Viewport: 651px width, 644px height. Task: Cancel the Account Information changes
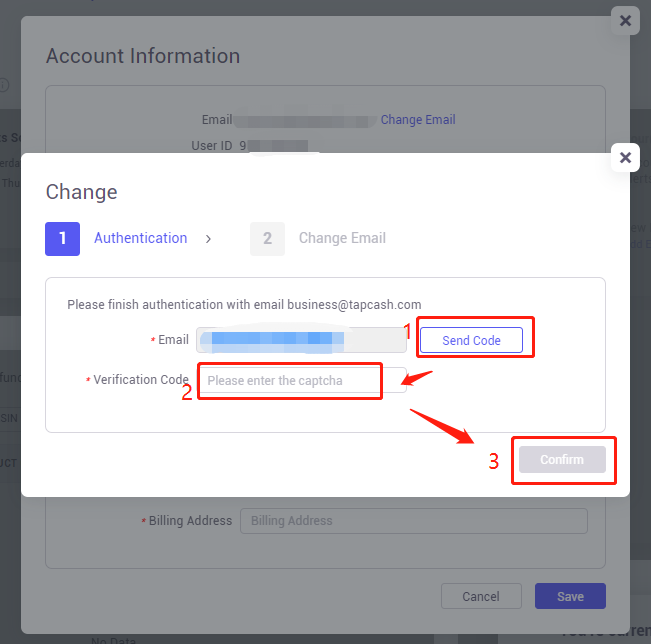click(481, 596)
